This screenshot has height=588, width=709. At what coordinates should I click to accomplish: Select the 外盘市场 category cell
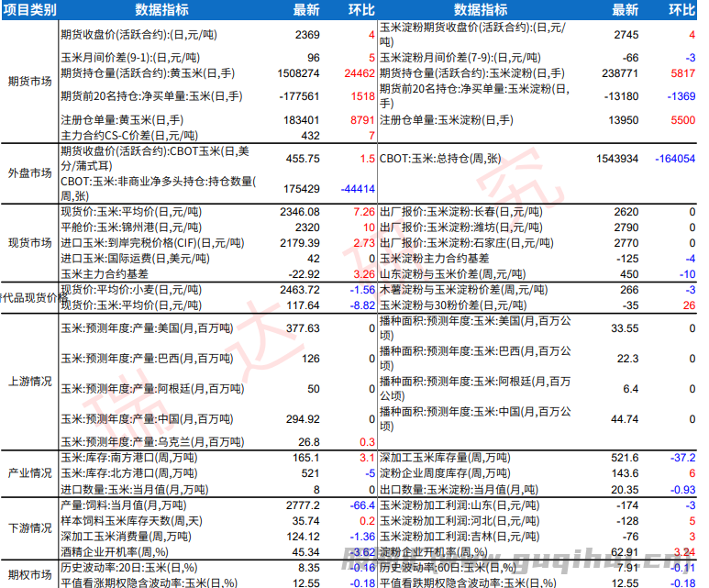(29, 172)
